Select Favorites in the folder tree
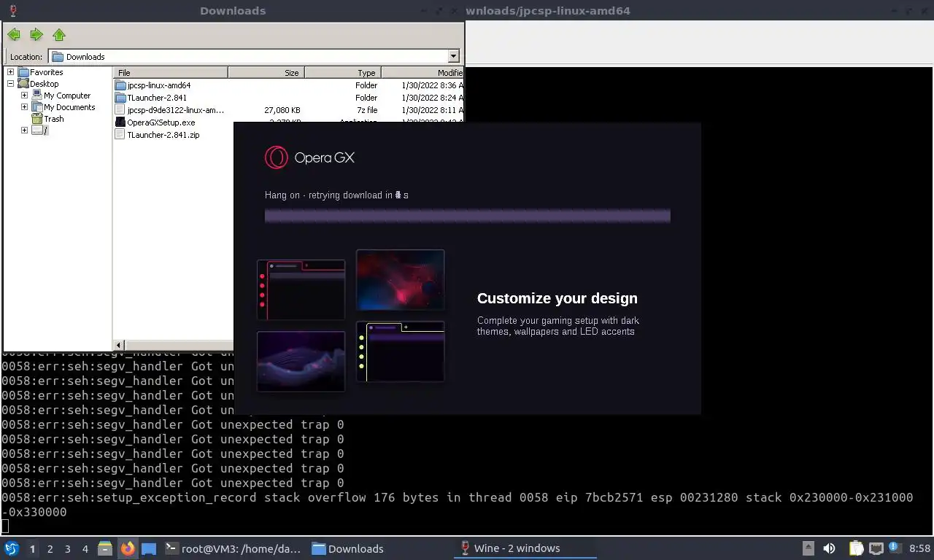The height and width of the screenshot is (560, 934). 46,72
